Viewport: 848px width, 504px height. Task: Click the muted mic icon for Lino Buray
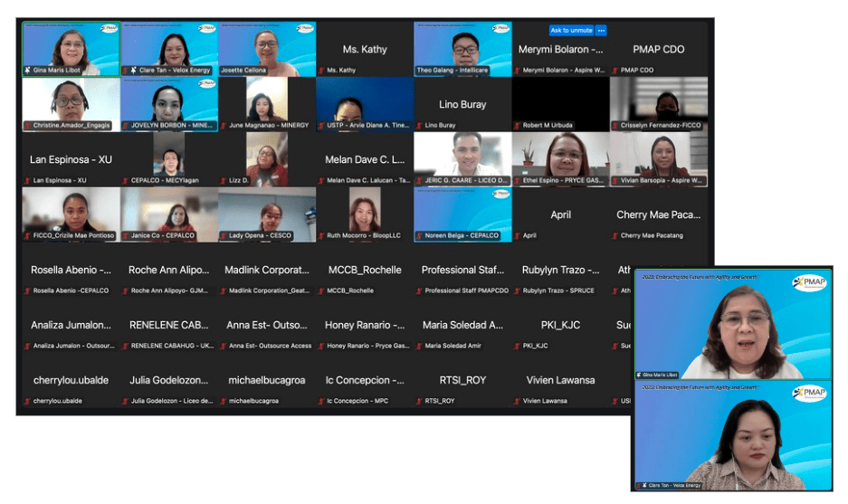(x=419, y=126)
